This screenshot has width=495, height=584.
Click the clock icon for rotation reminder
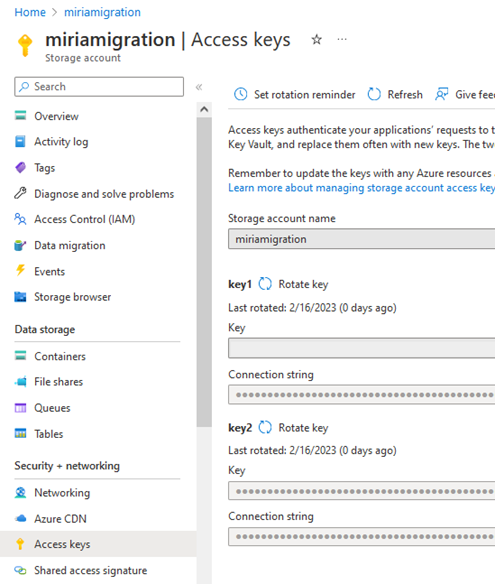[241, 94]
